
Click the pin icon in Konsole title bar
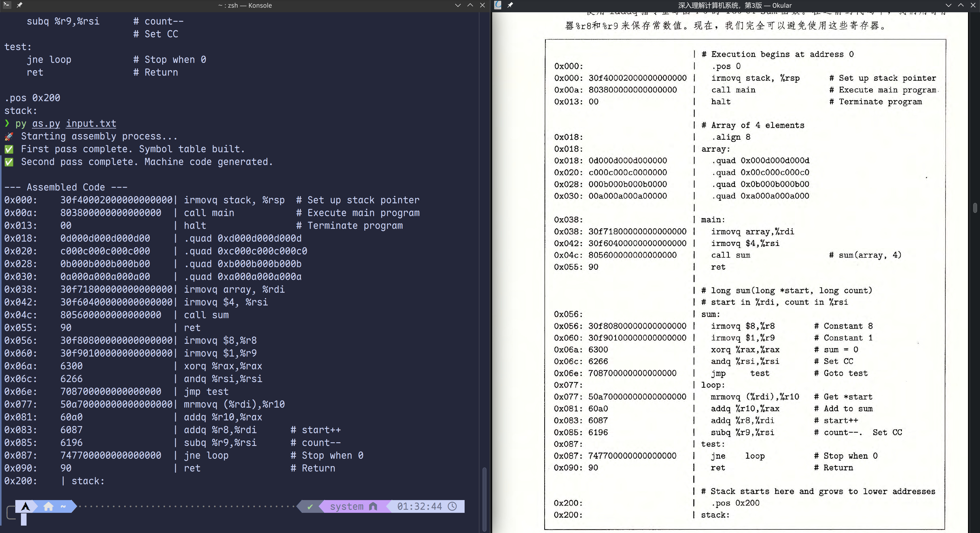pos(19,5)
